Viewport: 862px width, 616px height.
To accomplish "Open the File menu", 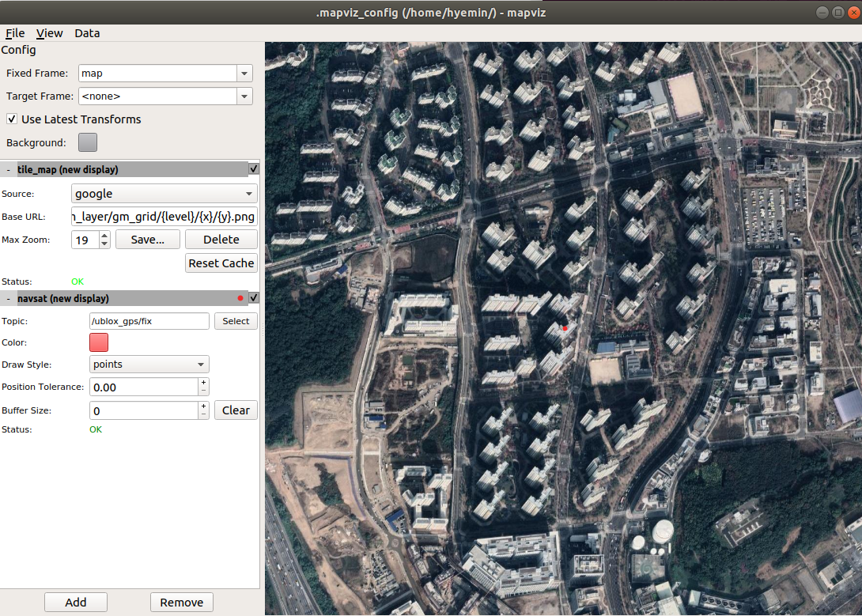I will (x=15, y=33).
